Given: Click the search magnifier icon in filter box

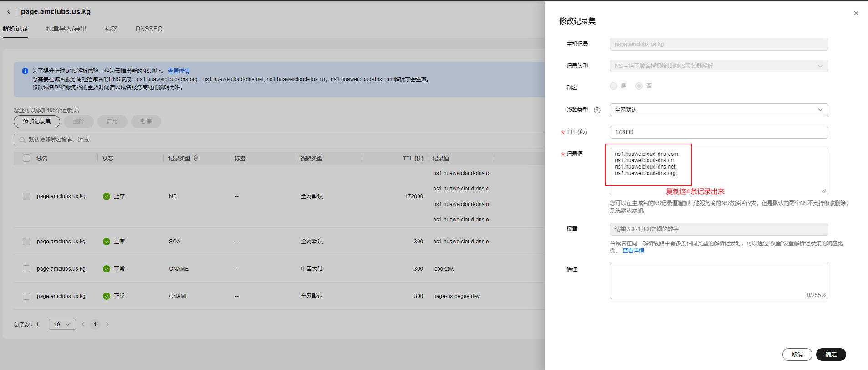Looking at the screenshot, I should [22, 140].
